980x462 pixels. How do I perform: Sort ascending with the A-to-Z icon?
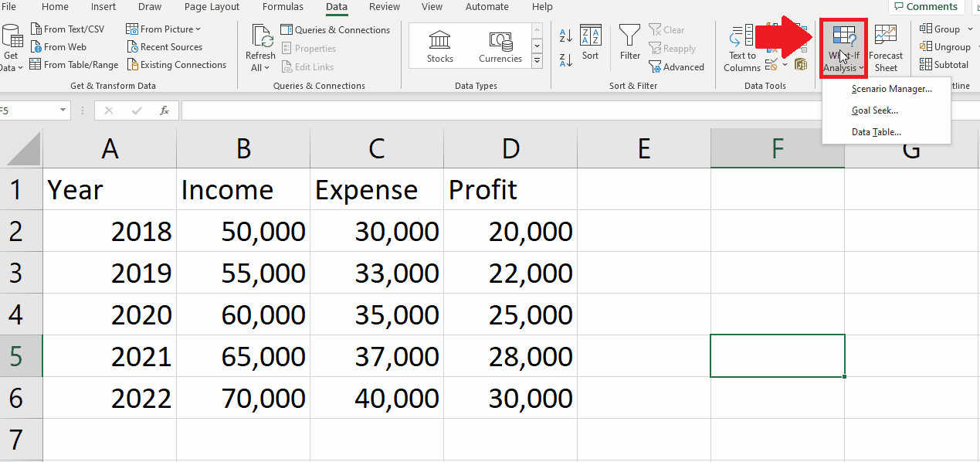click(566, 36)
